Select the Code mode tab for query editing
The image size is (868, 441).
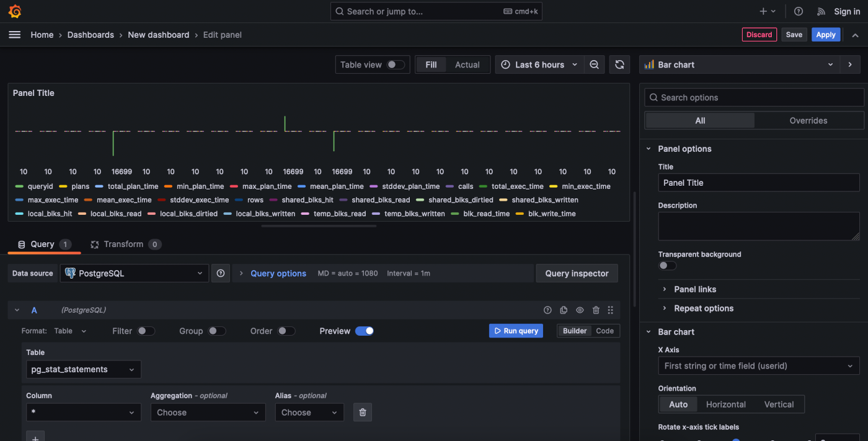coord(604,331)
